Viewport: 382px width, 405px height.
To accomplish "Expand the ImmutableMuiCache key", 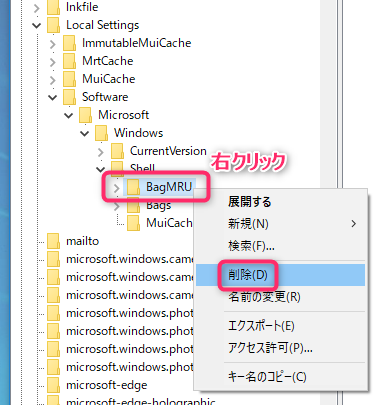I will (53, 44).
